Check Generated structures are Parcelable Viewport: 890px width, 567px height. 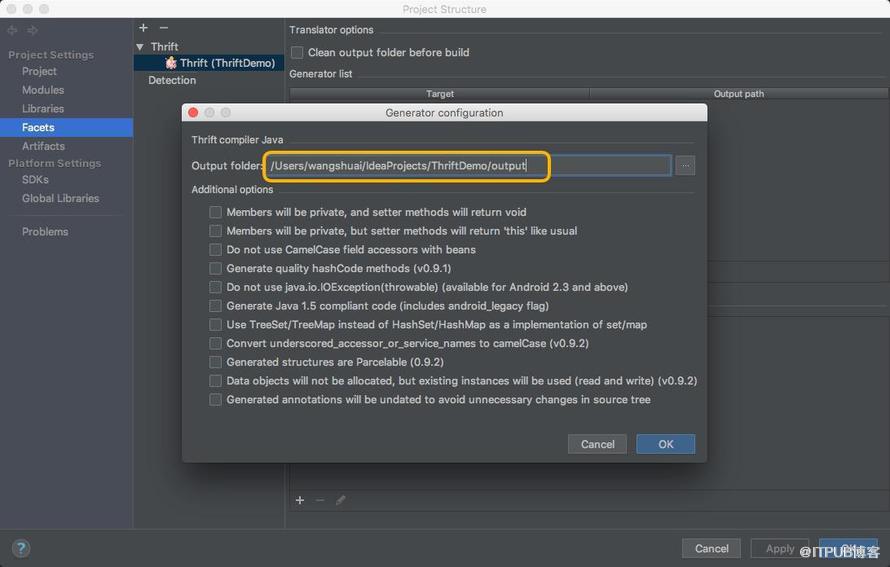click(215, 362)
